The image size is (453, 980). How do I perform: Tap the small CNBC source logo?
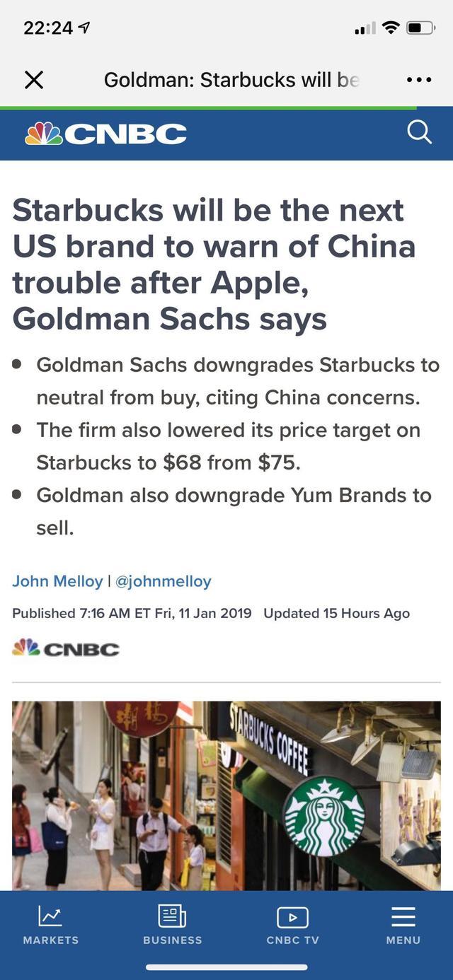coord(66,648)
